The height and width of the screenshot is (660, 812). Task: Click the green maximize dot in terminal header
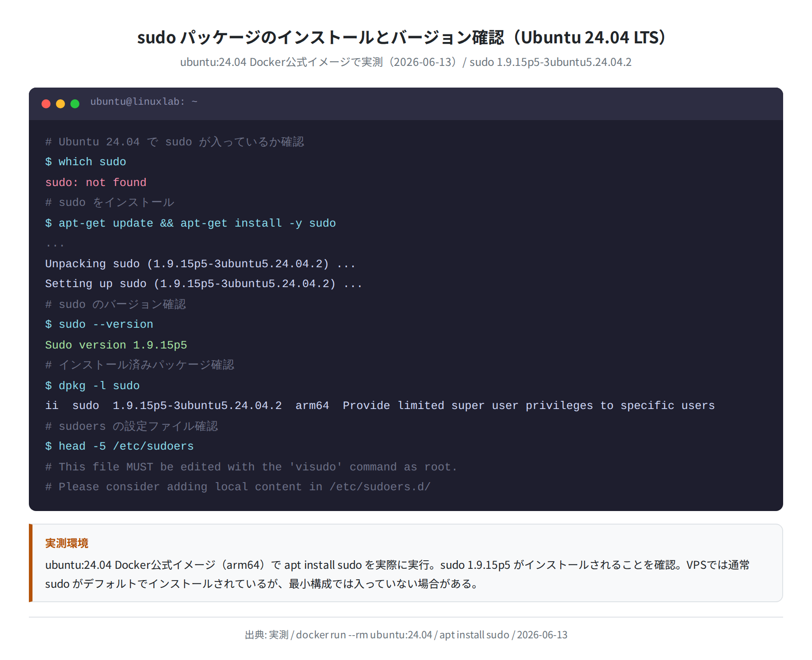click(75, 104)
